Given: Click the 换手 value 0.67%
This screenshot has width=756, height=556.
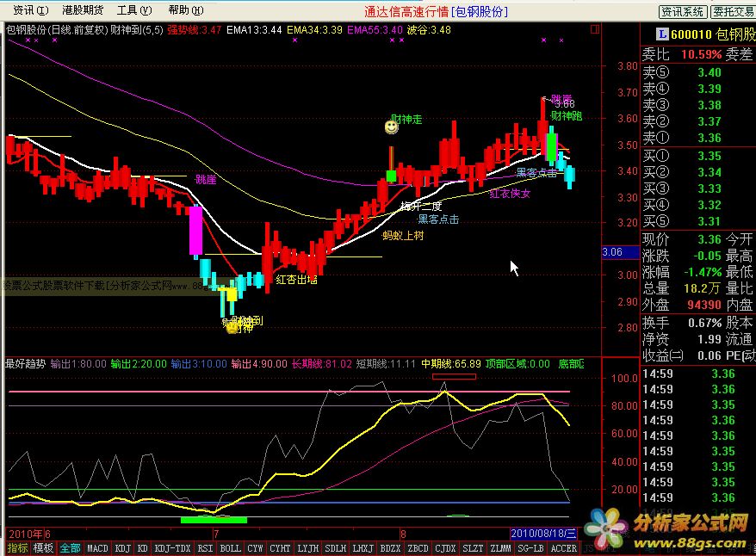Looking at the screenshot, I should (705, 324).
